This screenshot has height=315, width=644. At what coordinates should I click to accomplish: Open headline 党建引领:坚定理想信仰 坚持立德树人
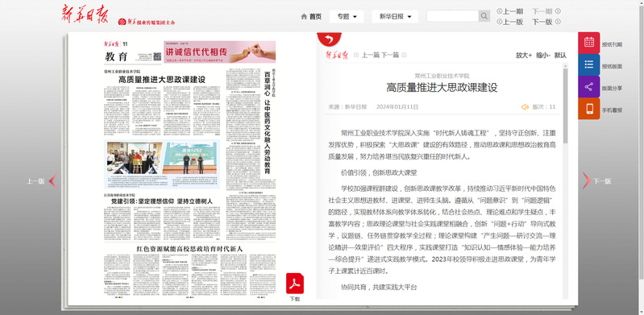(x=162, y=201)
